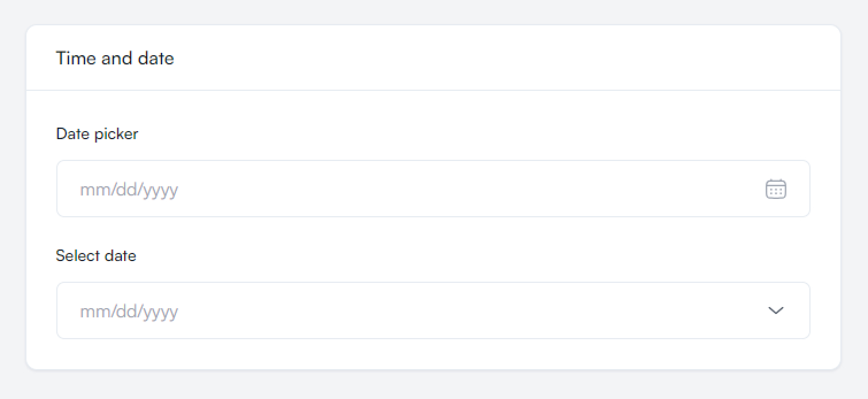Select the mm/dd/yyyy placeholder under Select date
The width and height of the screenshot is (868, 399).
click(129, 311)
